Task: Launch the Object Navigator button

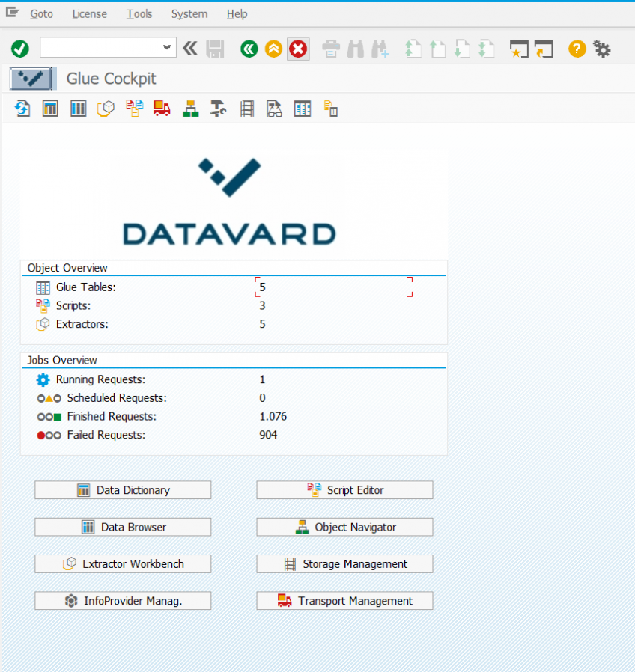Action: (344, 527)
